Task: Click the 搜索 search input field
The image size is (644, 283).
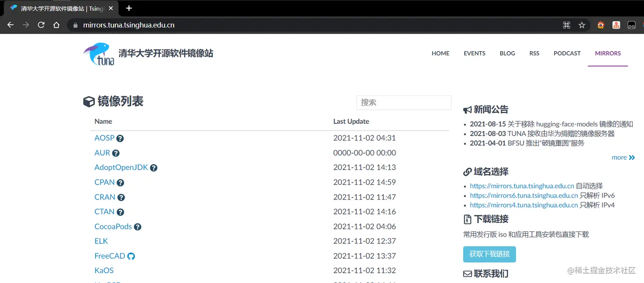Action: pos(404,103)
